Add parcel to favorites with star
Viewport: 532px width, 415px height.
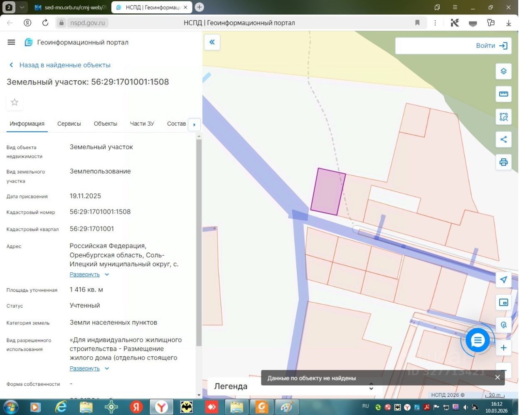15,102
